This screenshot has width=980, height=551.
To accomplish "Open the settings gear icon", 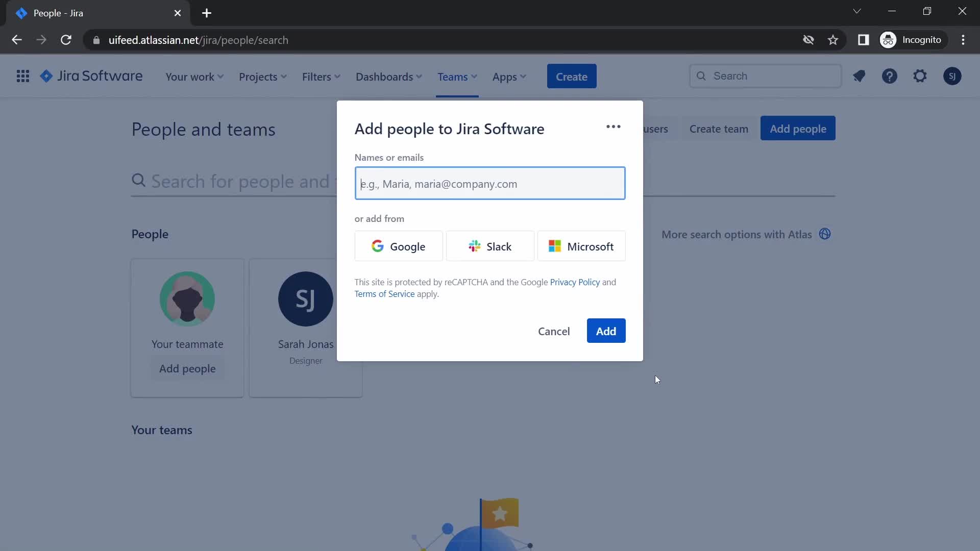I will 920,77.
